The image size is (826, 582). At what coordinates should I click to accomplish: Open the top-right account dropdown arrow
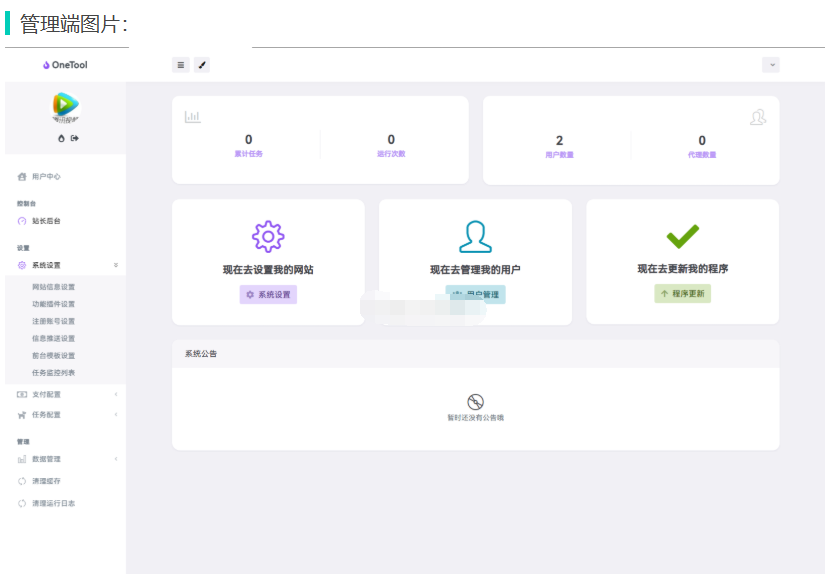(x=770, y=65)
